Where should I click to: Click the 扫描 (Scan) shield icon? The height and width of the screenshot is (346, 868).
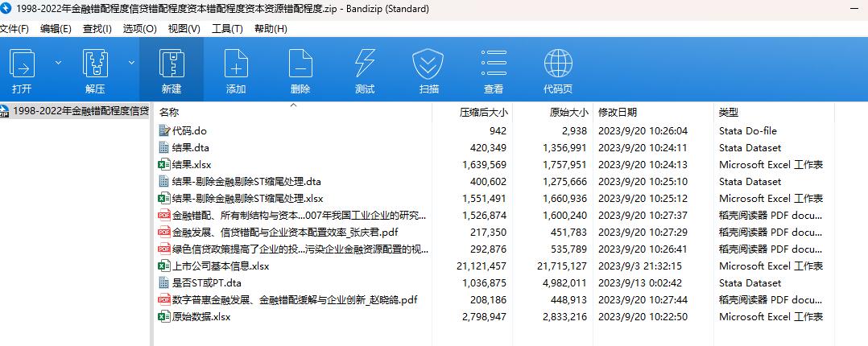(428, 64)
